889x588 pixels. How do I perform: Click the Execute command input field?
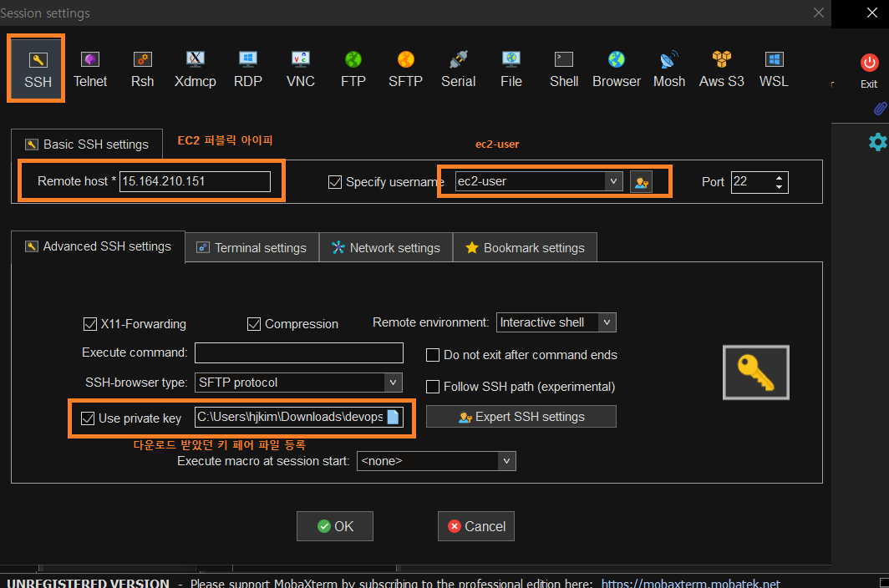coord(299,352)
